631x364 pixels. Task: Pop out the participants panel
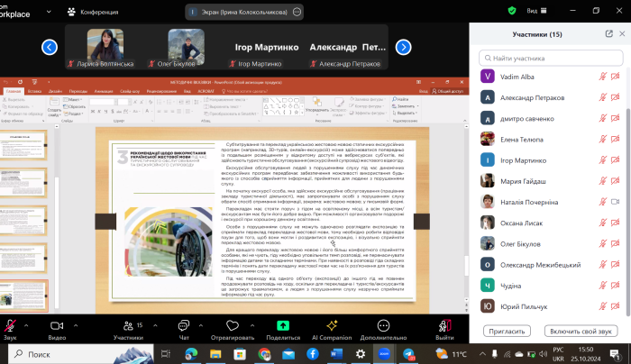pyautogui.click(x=609, y=34)
